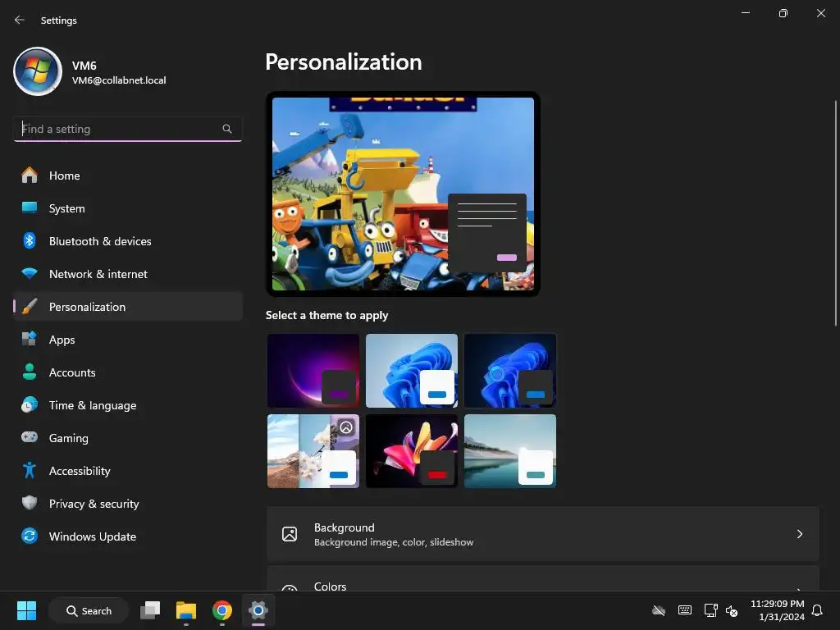Image resolution: width=840 pixels, height=630 pixels.
Task: Click the Accessibility label text
Action: 80,472
